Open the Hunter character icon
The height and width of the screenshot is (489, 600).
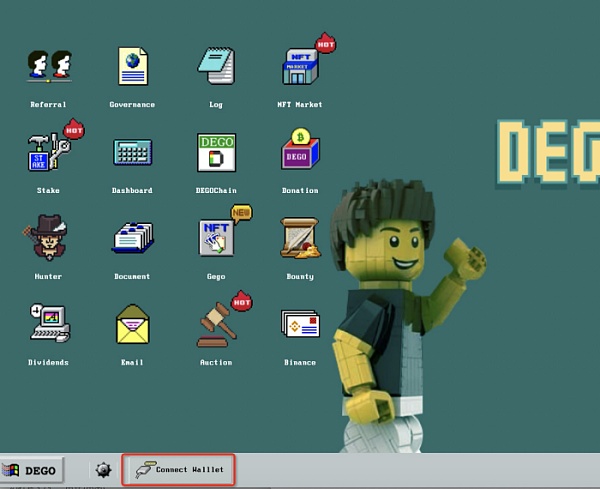click(48, 238)
